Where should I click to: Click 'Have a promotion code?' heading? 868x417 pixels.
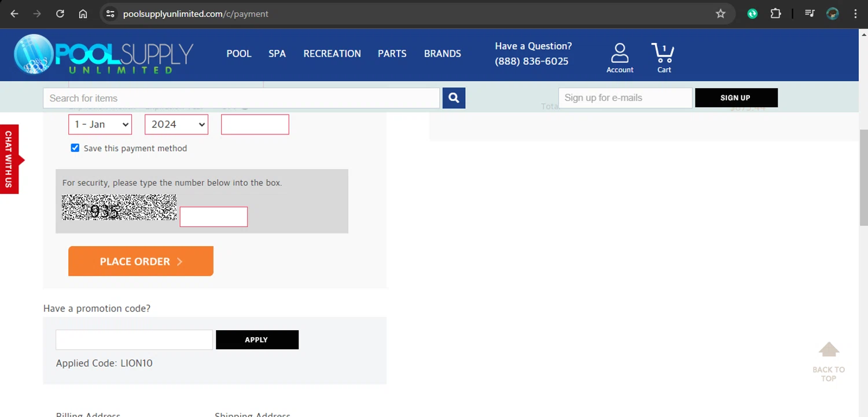point(97,308)
